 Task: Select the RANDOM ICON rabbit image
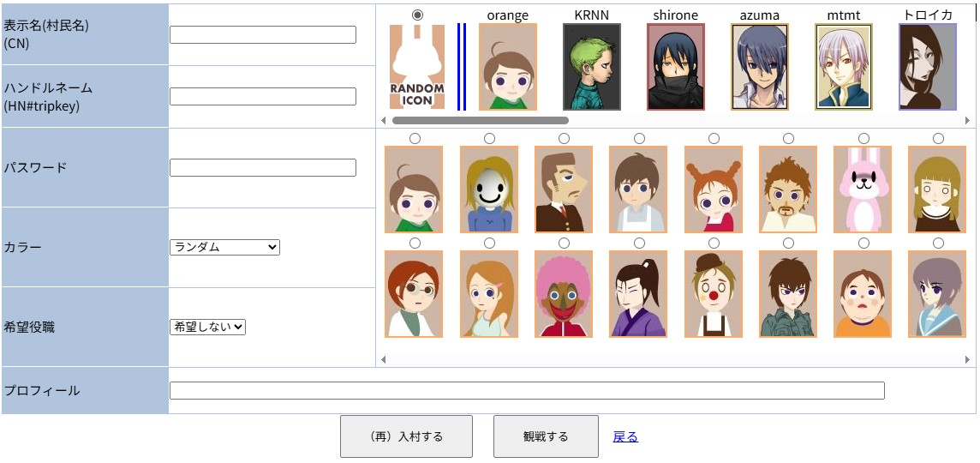pyautogui.click(x=417, y=67)
